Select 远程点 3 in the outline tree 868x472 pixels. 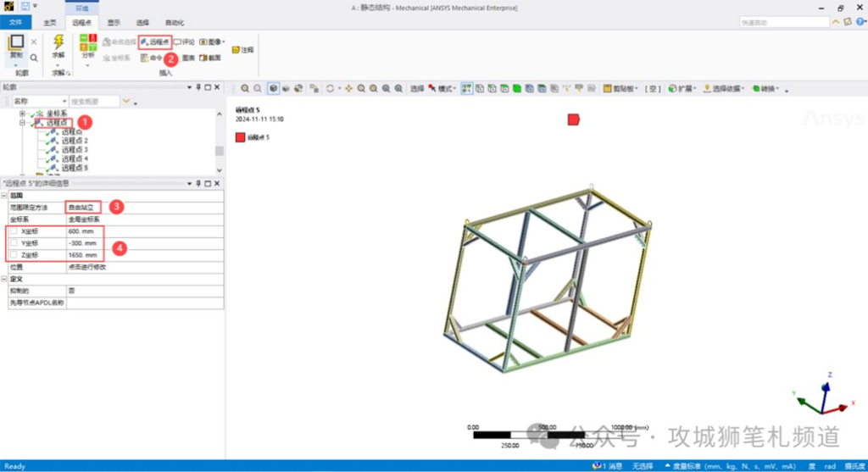(x=74, y=150)
